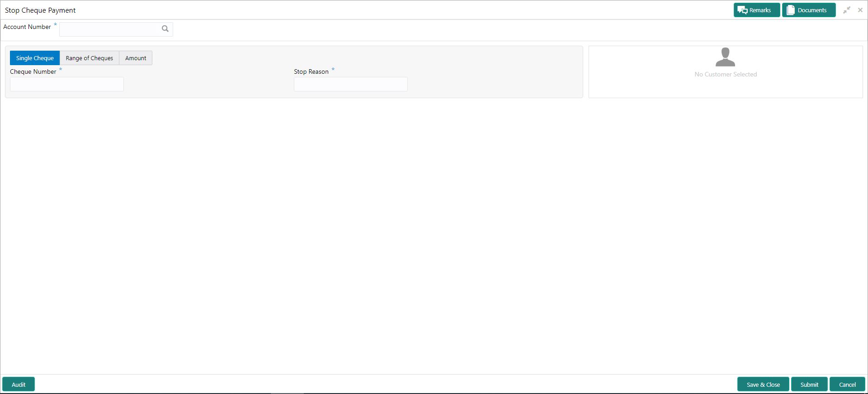The image size is (868, 394).
Task: Close the Stop Cheque Payment screen
Action: point(860,10)
